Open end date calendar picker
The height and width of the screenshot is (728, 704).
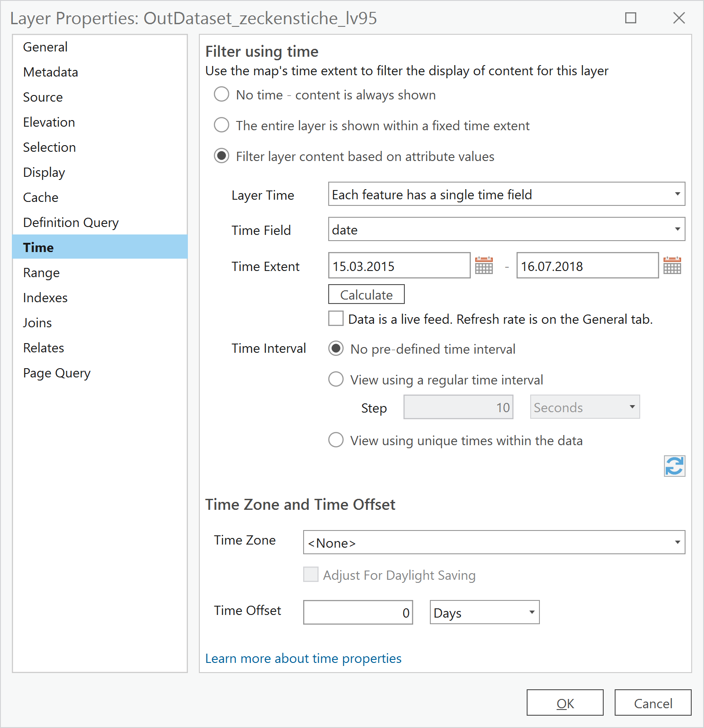tap(672, 266)
